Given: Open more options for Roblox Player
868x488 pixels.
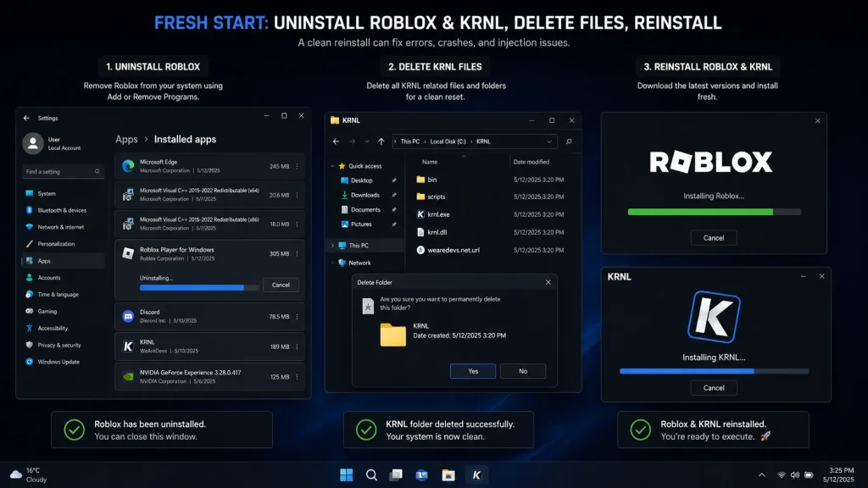Looking at the screenshot, I should coord(298,253).
